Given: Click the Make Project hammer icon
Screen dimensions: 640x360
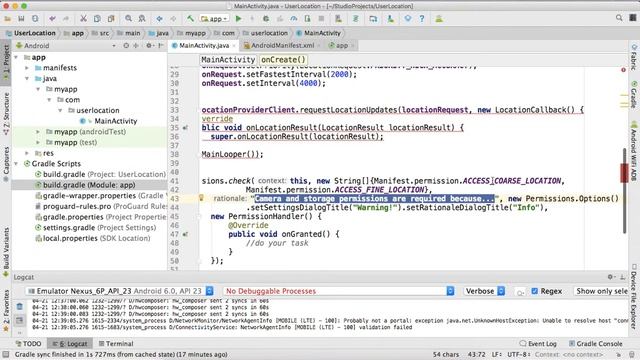Looking at the screenshot, I should (x=190, y=19).
